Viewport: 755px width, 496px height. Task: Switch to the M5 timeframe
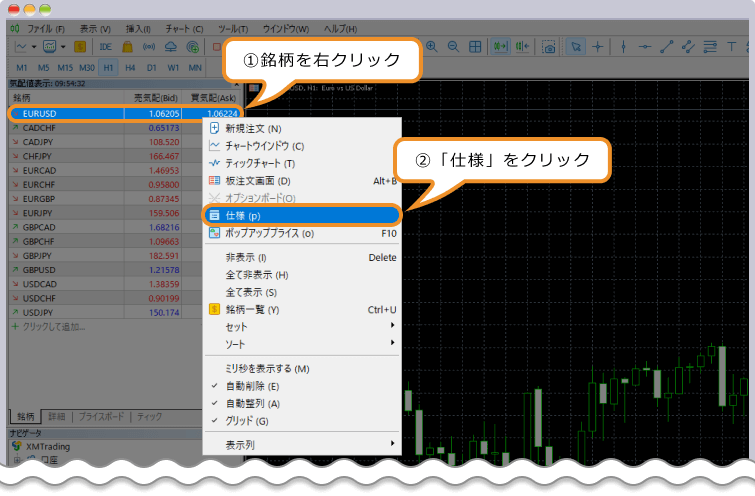coord(43,68)
